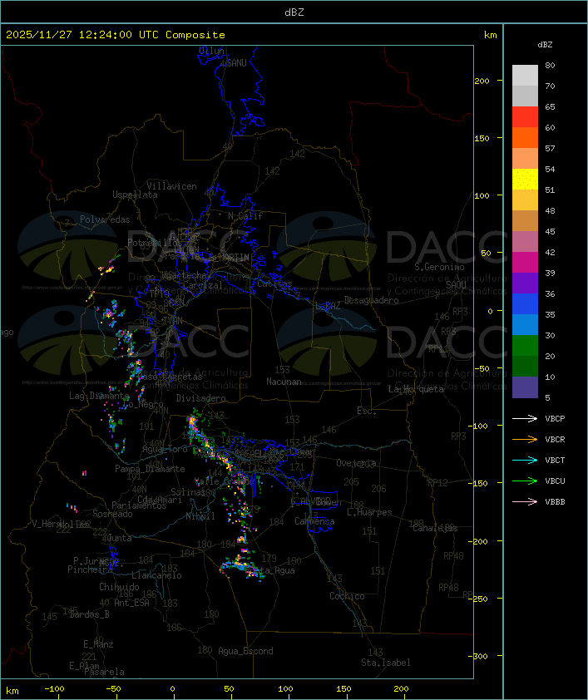This screenshot has width=588, height=700.
Task: Pick the blue 35-36 dBZ swatch
Action: pos(525,304)
